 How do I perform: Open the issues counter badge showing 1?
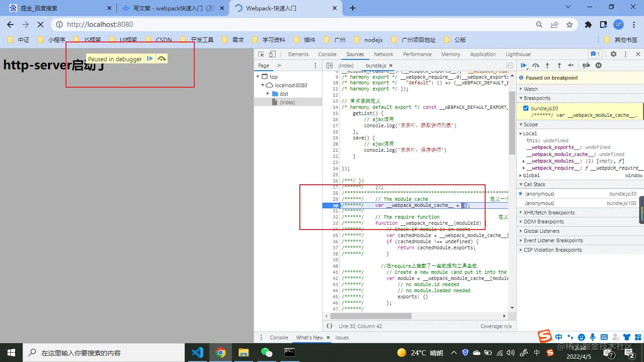595,54
